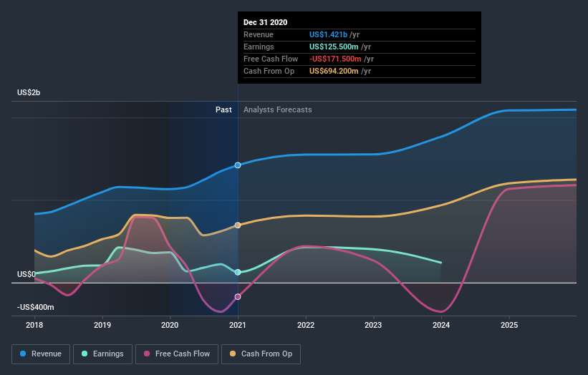Viewport: 588px width, 375px height.
Task: Click the 2021 x-axis label
Action: pos(238,325)
